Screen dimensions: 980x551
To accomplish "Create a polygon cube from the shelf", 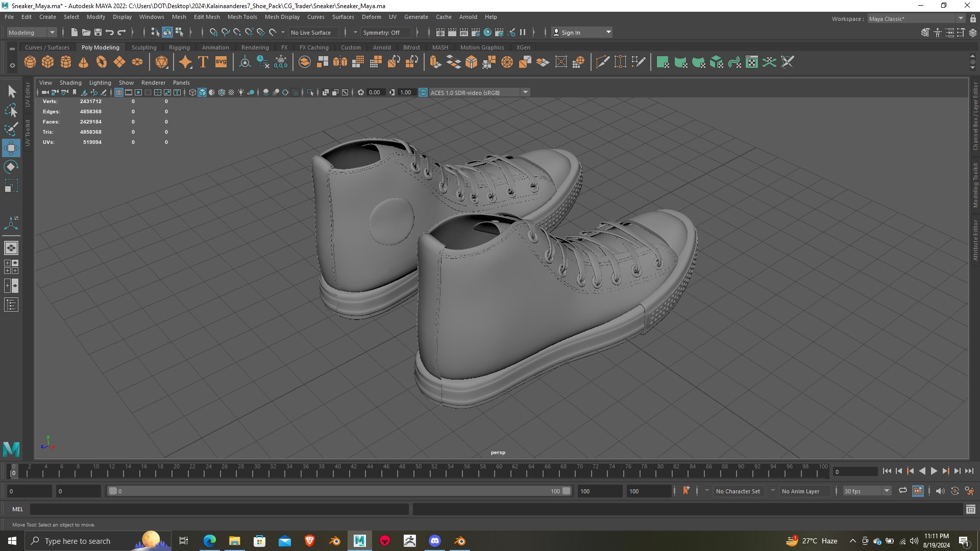I will (48, 62).
